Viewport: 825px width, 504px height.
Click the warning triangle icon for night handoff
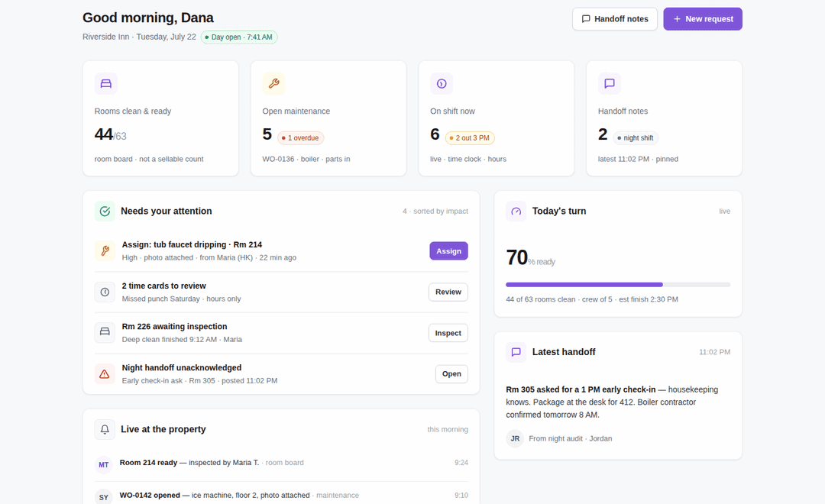[x=105, y=374]
